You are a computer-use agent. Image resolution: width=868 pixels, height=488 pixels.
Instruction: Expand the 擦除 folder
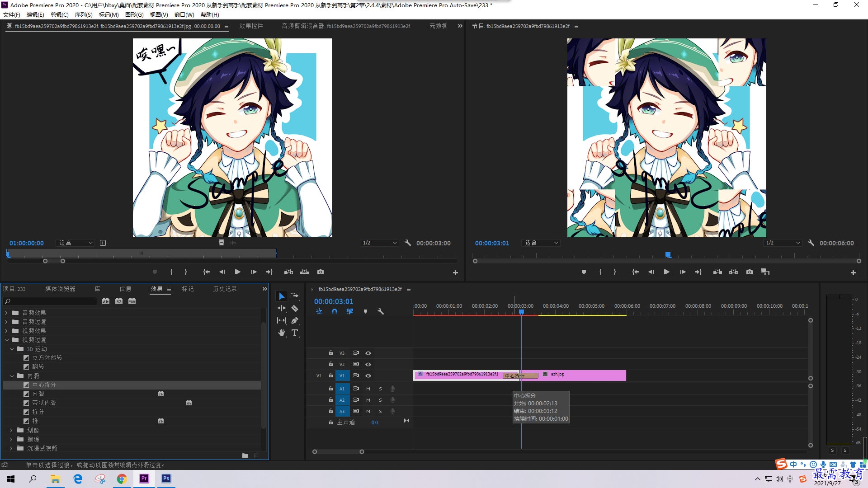(12, 439)
